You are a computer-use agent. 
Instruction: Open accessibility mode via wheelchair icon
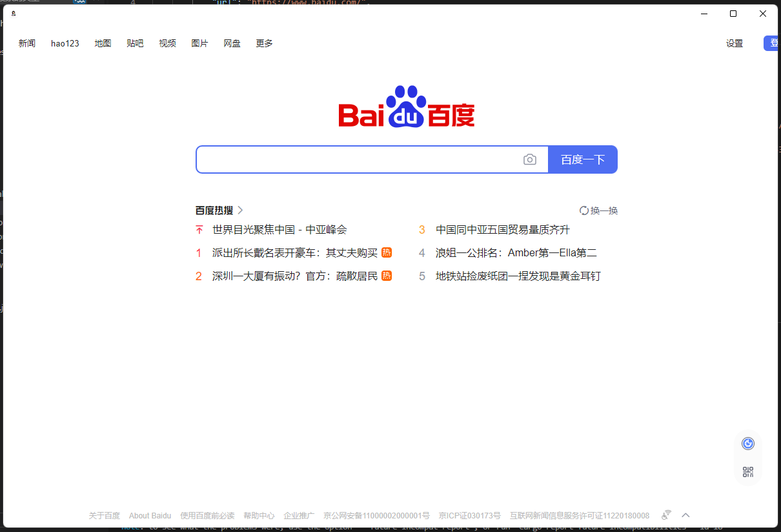[665, 515]
